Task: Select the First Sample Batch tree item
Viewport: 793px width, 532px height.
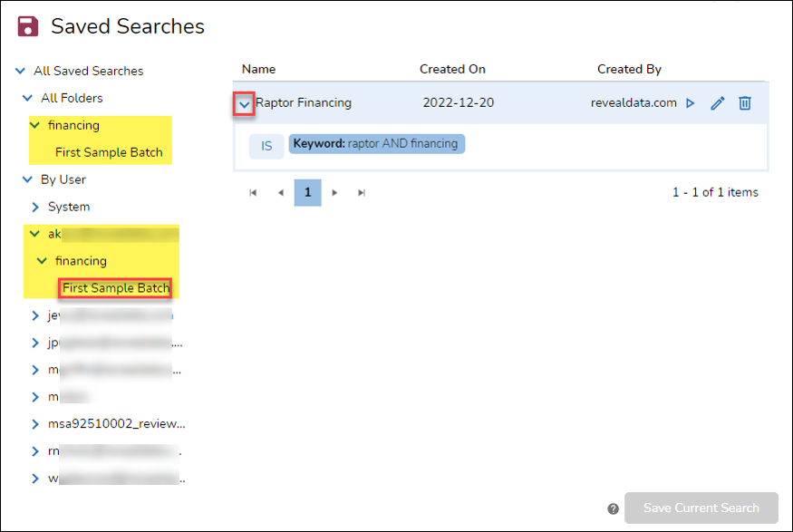Action: (x=115, y=287)
